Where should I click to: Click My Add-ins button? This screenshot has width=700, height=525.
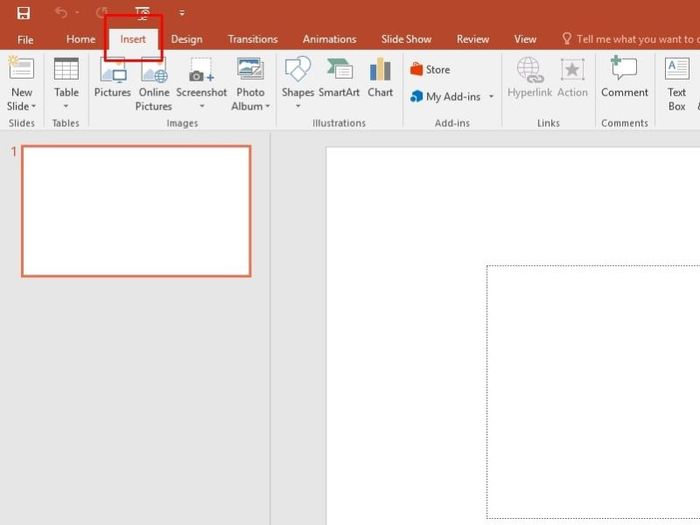click(x=446, y=96)
